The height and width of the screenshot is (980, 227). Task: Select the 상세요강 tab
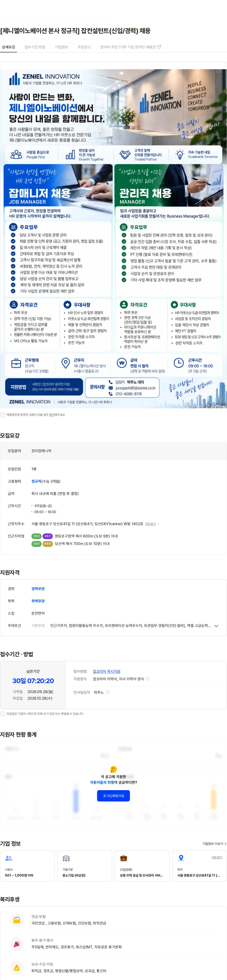8,47
